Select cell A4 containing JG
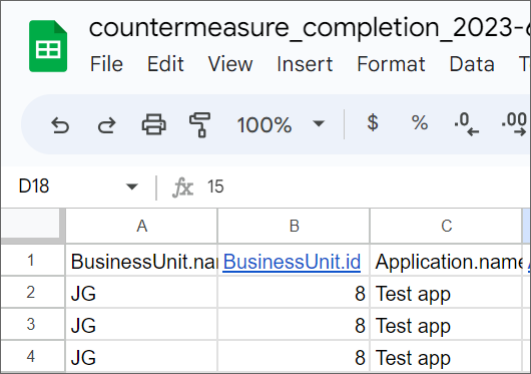Image resolution: width=531 pixels, height=374 pixels. click(x=142, y=356)
